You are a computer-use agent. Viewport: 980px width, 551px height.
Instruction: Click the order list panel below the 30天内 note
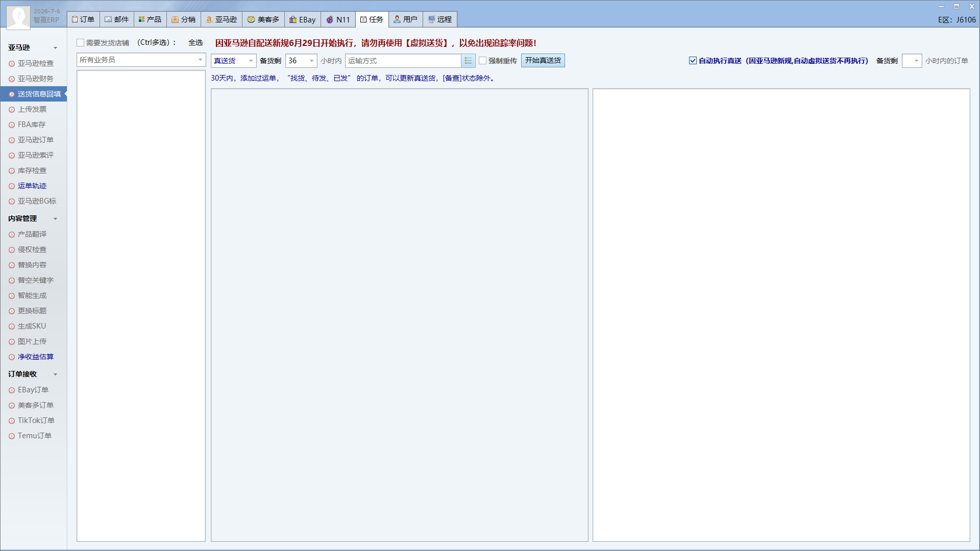point(400,315)
